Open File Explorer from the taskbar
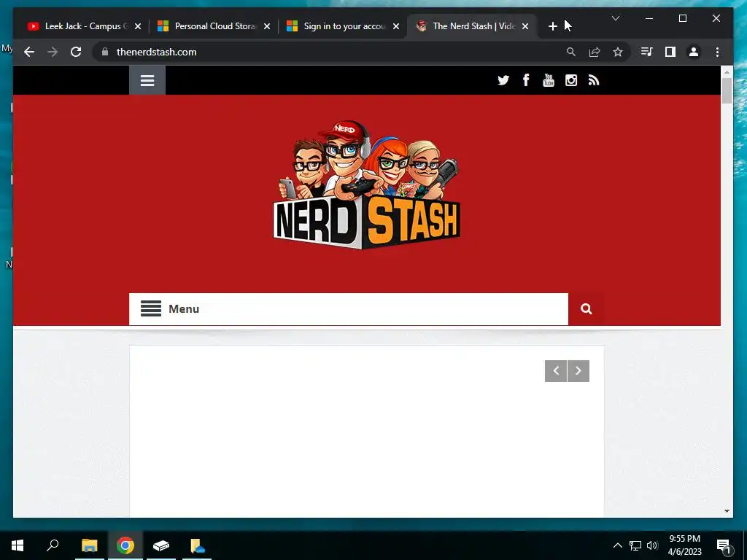The image size is (747, 560). pos(90,545)
